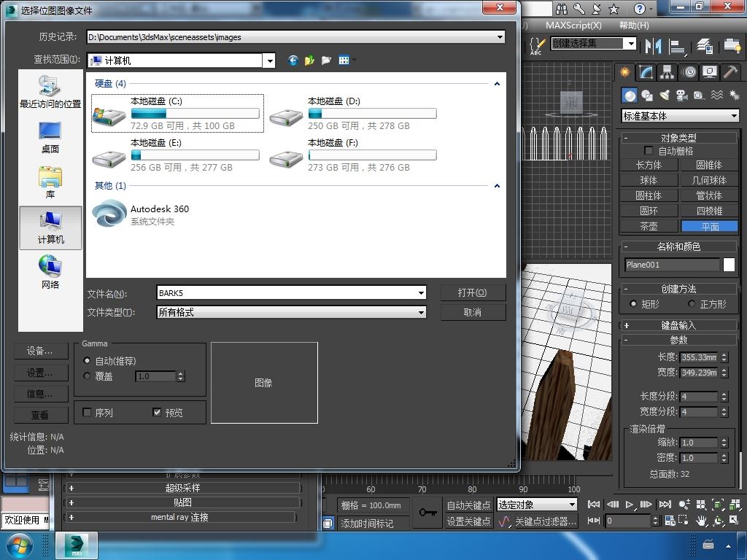
Task: Open the Modify panel tab
Action: (646, 72)
